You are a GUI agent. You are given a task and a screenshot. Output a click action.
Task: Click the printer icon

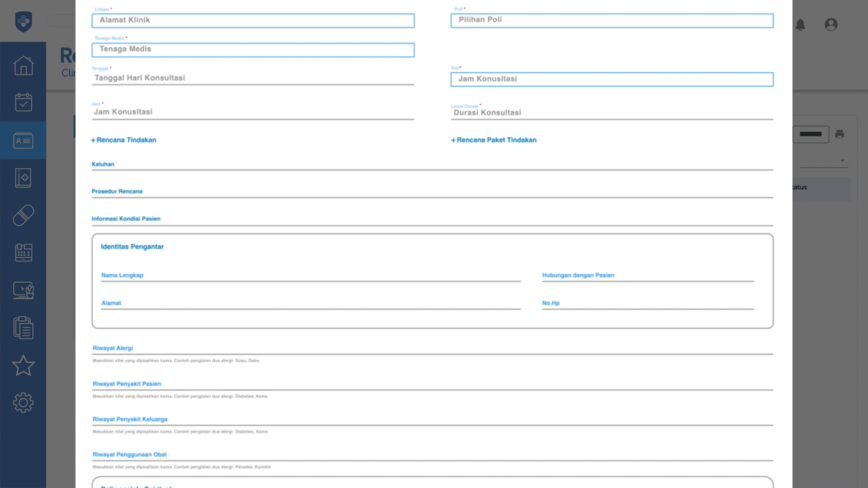(x=840, y=134)
